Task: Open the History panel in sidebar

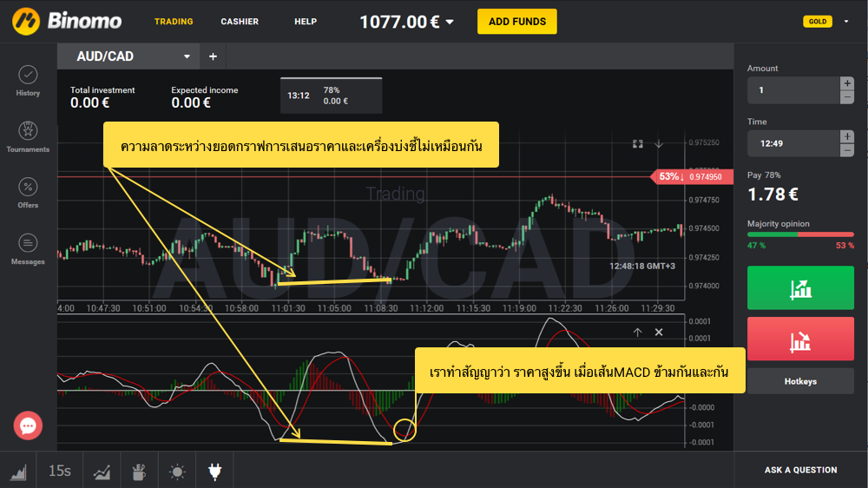Action: tap(28, 80)
